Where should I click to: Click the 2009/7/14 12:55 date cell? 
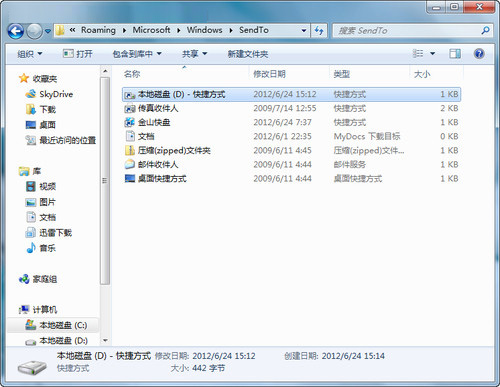tap(285, 108)
